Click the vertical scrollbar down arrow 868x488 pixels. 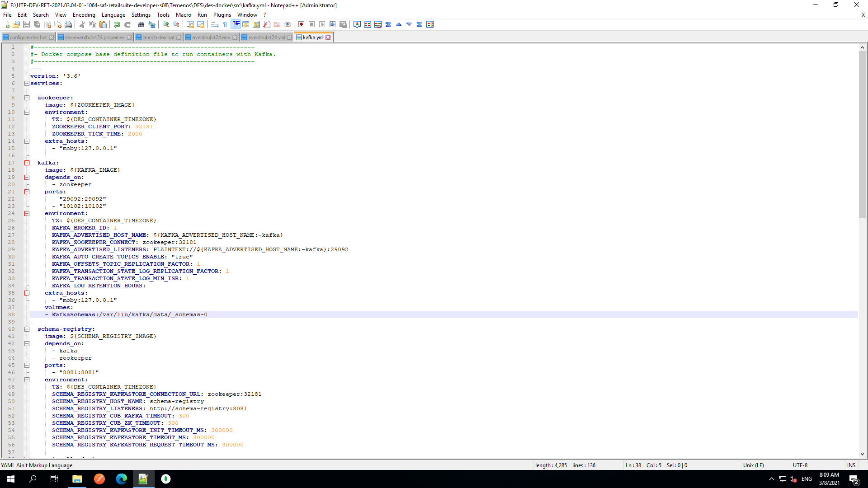coord(862,454)
